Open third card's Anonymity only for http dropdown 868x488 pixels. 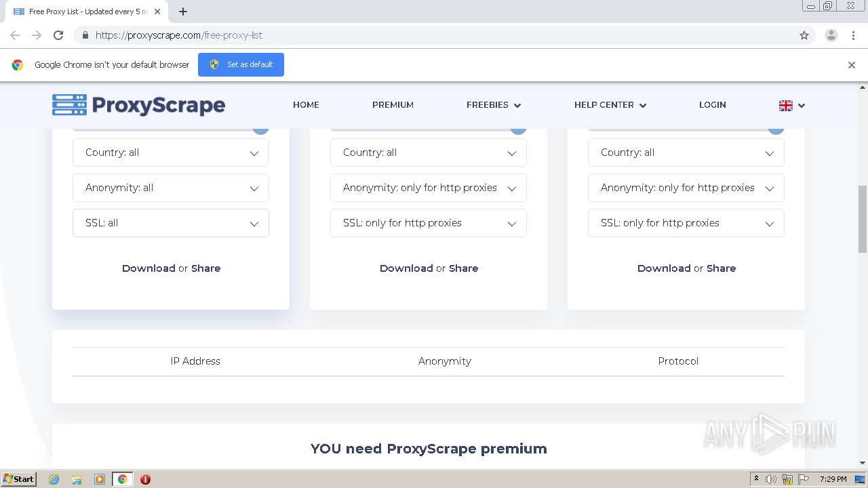pos(686,188)
